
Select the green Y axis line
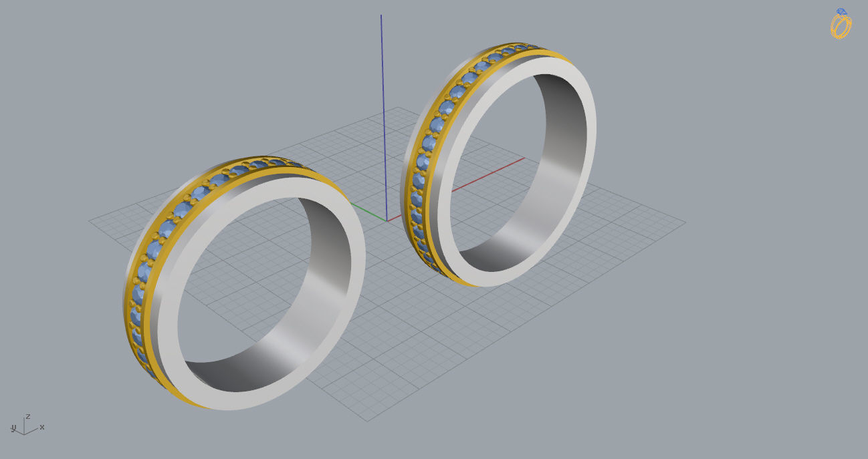[367, 212]
